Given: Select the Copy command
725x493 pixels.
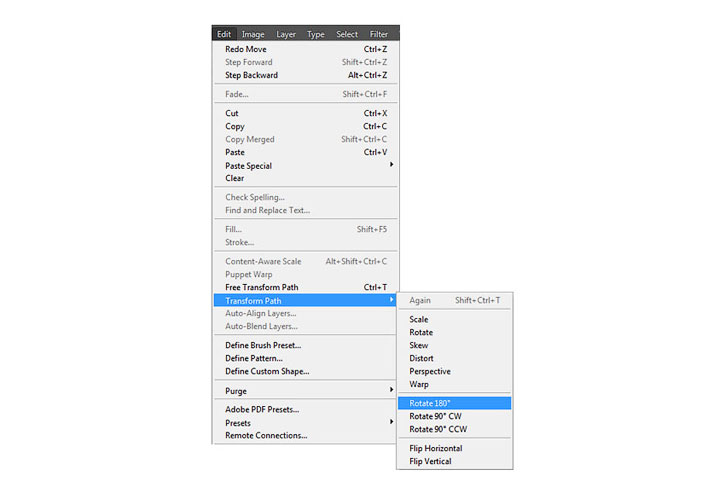Looking at the screenshot, I should [306, 126].
